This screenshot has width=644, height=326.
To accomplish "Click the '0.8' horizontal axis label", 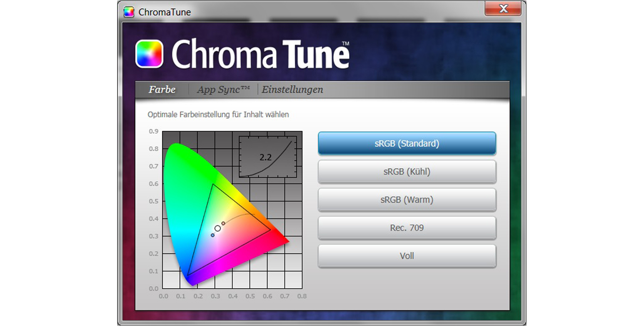I will pos(302,296).
